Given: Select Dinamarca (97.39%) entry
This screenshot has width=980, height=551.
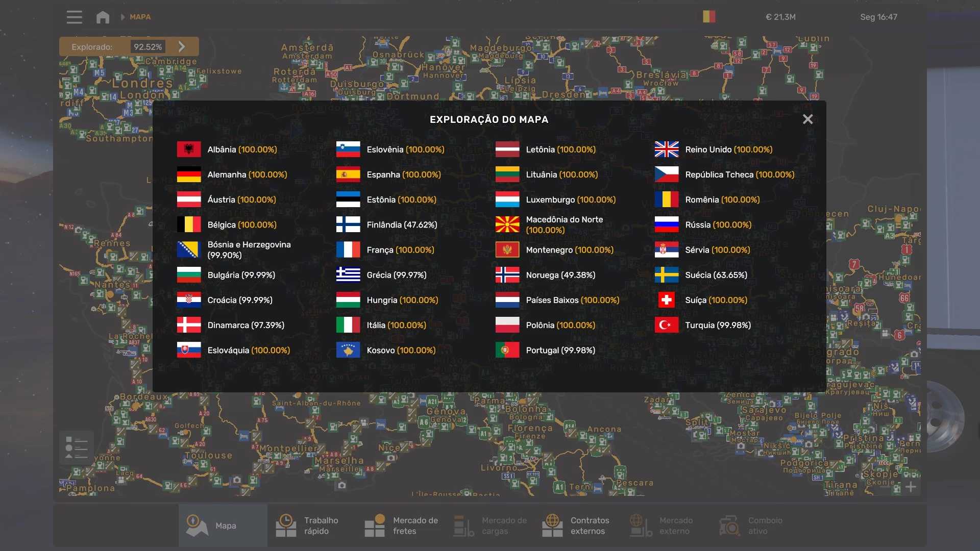Looking at the screenshot, I should pyautogui.click(x=246, y=325).
